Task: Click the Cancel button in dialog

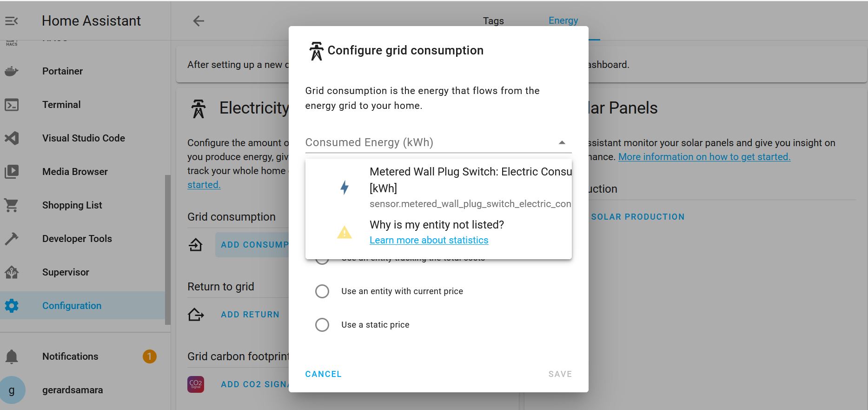Action: coord(323,374)
